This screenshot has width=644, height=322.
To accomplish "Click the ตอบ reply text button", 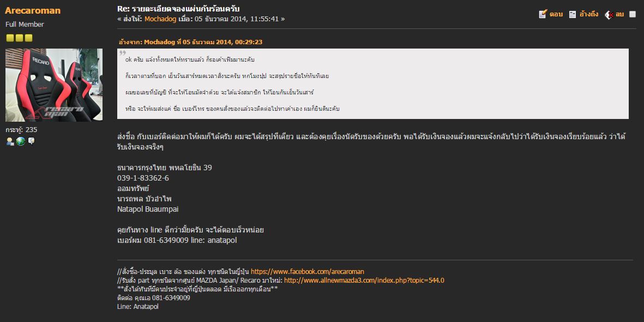I will 556,14.
